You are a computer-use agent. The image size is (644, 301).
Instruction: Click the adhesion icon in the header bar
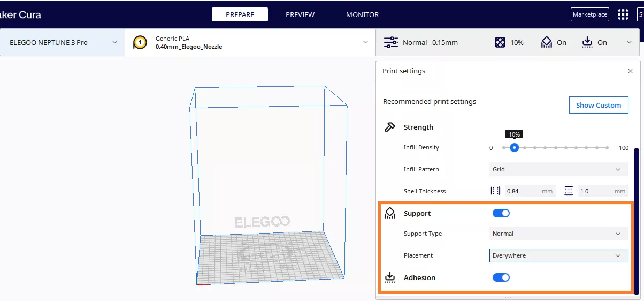587,42
